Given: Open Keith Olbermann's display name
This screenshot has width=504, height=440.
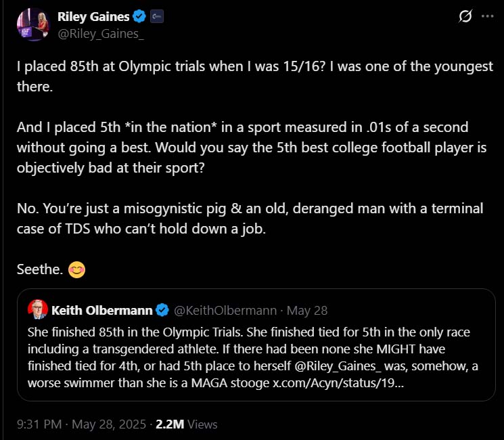Looking at the screenshot, I should click(x=102, y=311).
